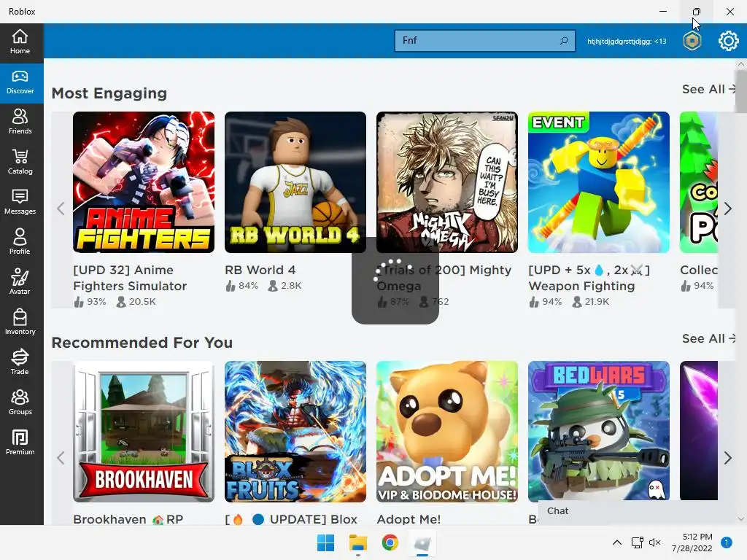Viewport: 747px width, 560px height.
Task: Open the BedWars thumbnail
Action: pyautogui.click(x=598, y=432)
